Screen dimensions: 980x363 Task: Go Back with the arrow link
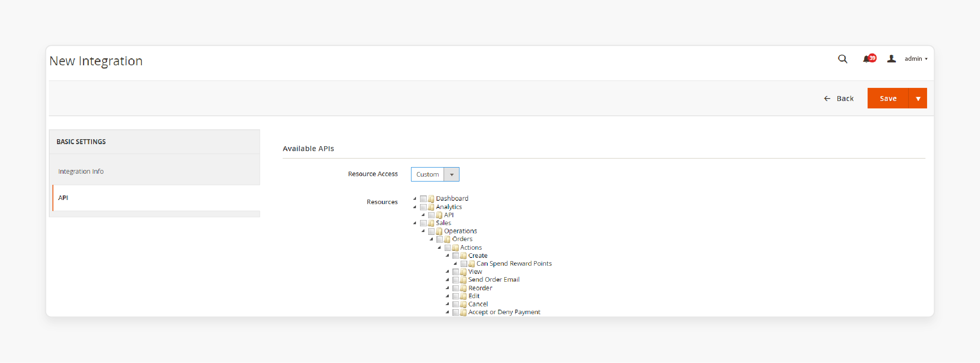[x=838, y=99]
